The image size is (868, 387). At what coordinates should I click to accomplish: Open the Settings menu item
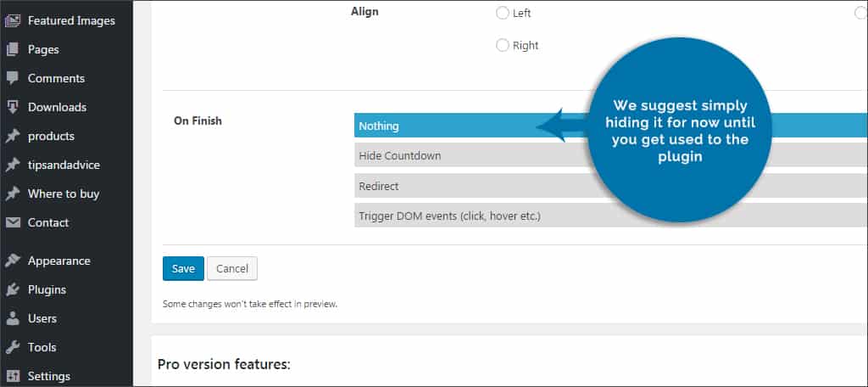pyautogui.click(x=49, y=376)
